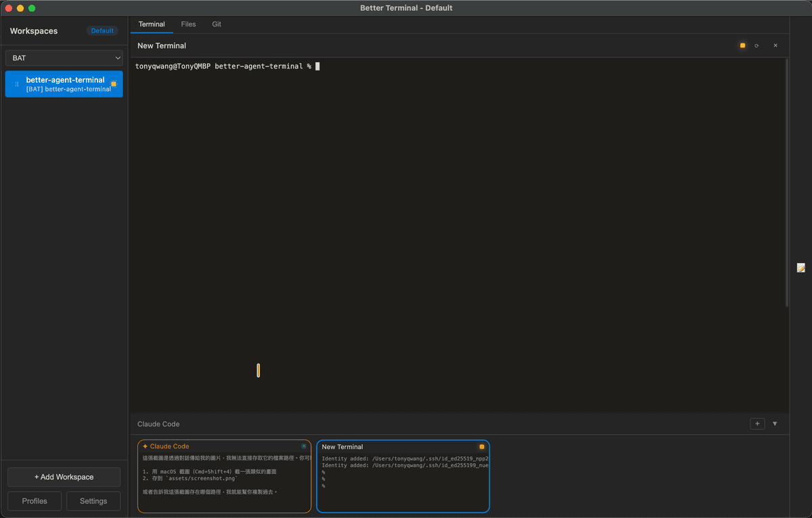
Task: Open the BAT workspace group dropdown
Action: tap(64, 58)
